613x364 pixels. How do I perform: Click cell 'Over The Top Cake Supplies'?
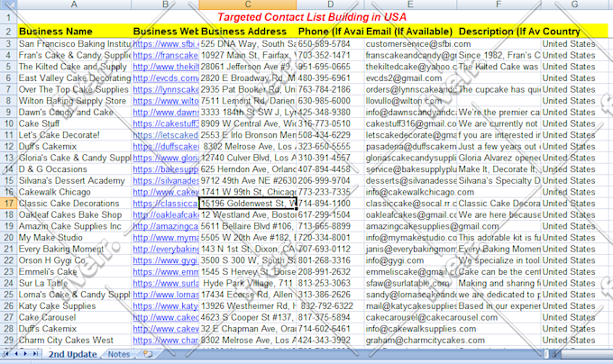[74, 89]
